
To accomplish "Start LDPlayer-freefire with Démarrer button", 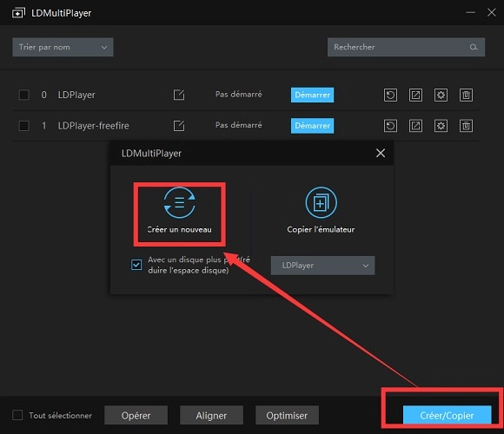I will tap(312, 126).
